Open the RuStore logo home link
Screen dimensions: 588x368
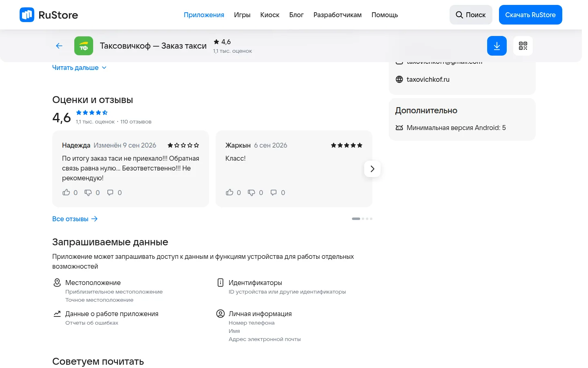click(x=49, y=15)
